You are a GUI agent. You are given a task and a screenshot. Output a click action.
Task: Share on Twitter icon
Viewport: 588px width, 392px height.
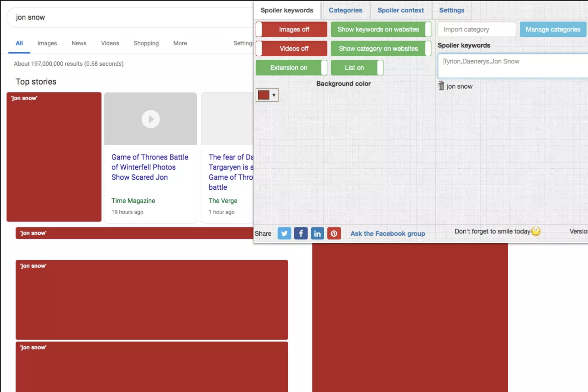point(284,233)
